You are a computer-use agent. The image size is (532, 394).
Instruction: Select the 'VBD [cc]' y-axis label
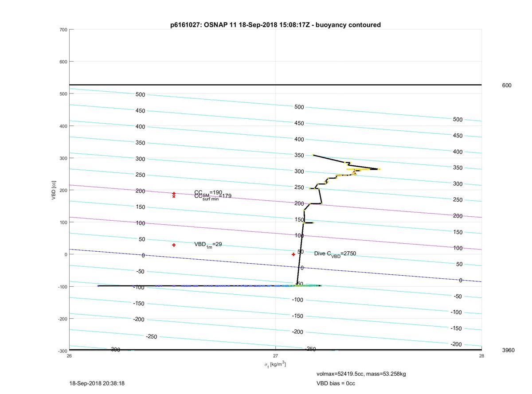point(54,190)
